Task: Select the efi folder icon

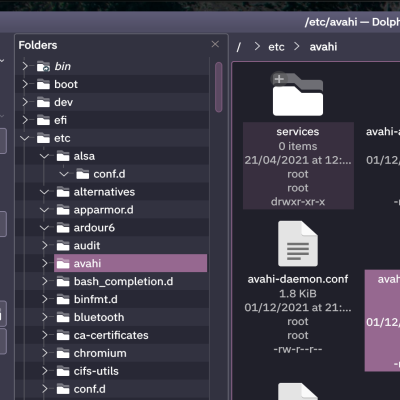Action: [x=43, y=120]
